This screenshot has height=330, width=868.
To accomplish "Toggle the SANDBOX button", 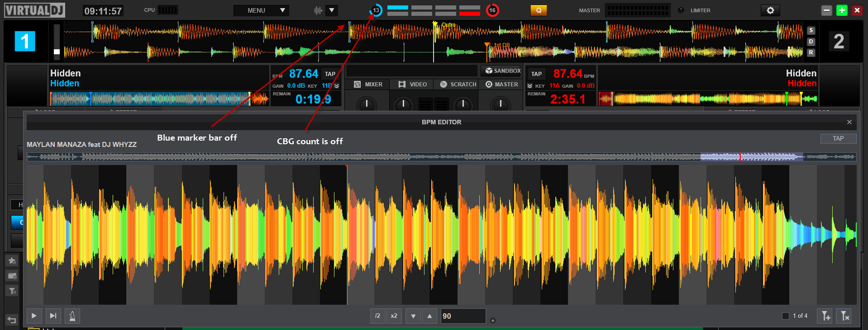I will [503, 71].
